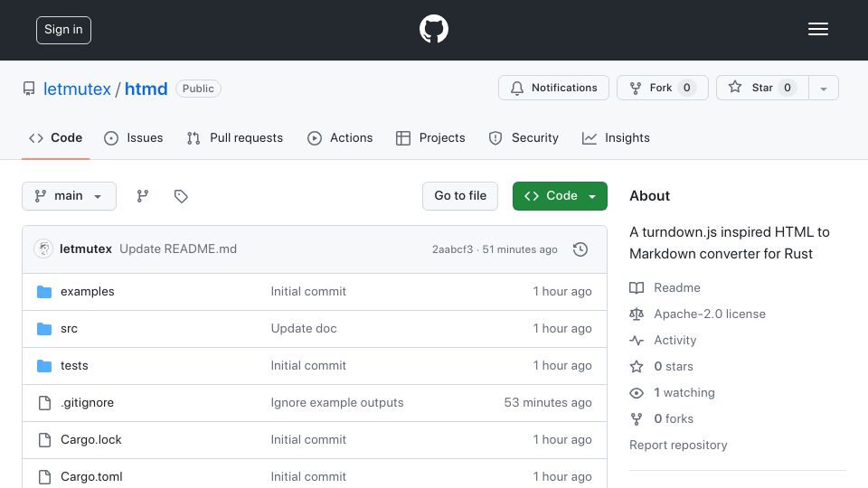This screenshot has height=488, width=868.
Task: View branches via the branch icon
Action: [142, 196]
